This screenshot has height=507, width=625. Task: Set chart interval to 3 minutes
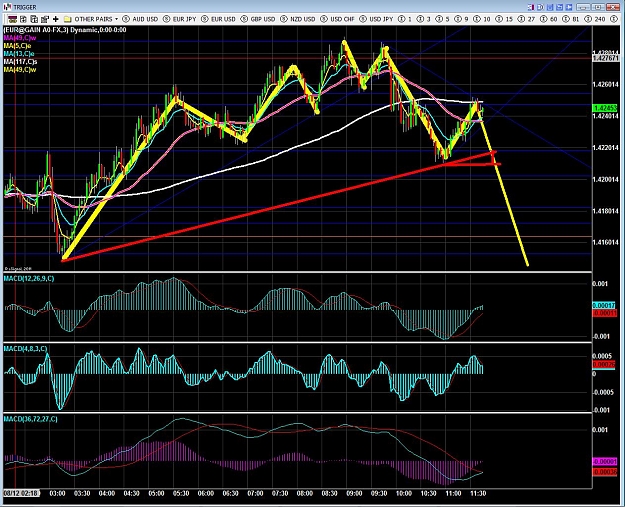424,19
